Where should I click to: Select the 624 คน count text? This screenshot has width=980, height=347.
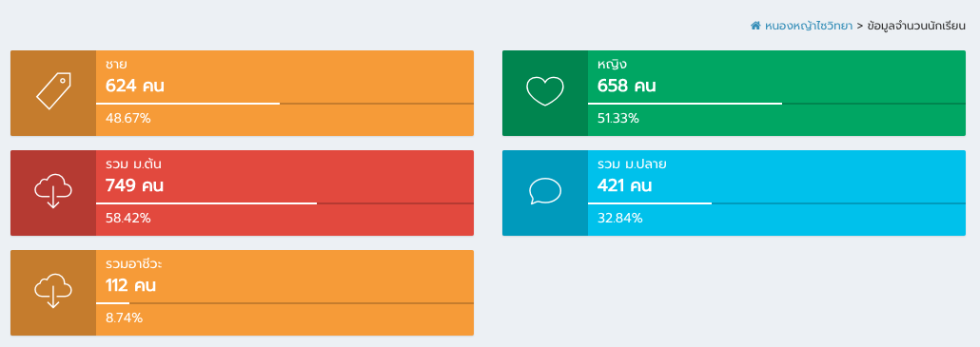click(135, 87)
